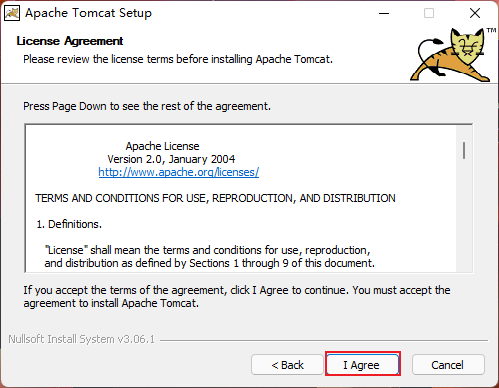499x388 pixels.
Task: Click I Agree to accept the license
Action: (x=363, y=364)
